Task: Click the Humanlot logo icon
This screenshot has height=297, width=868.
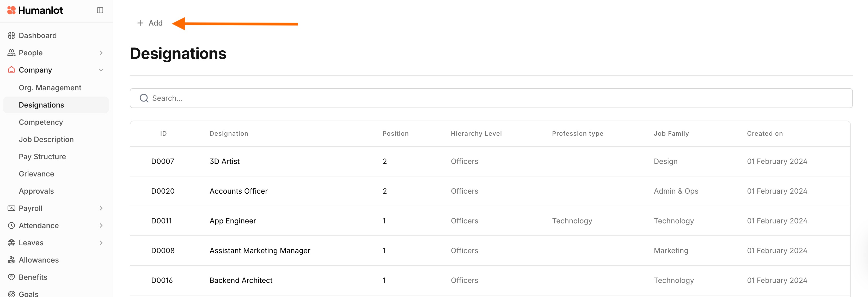Action: (x=11, y=10)
